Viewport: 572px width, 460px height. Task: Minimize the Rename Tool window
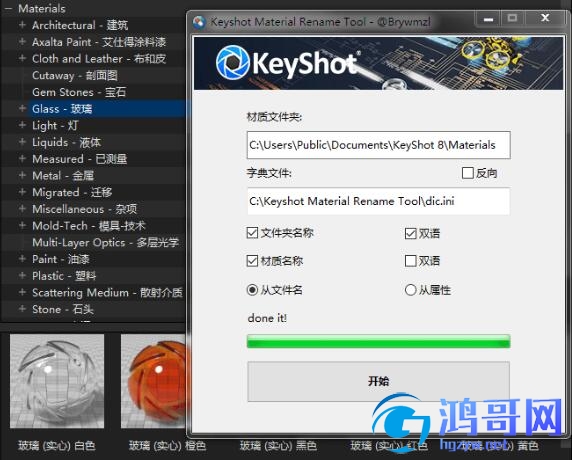pos(488,18)
